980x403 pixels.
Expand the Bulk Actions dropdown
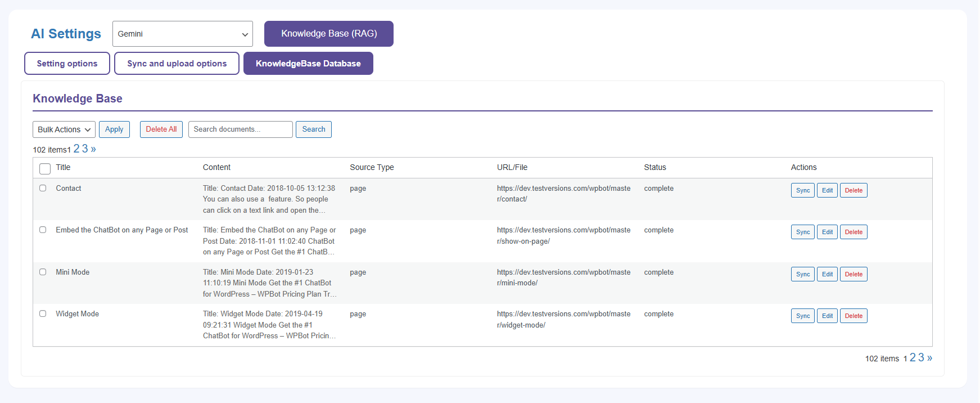(64, 129)
